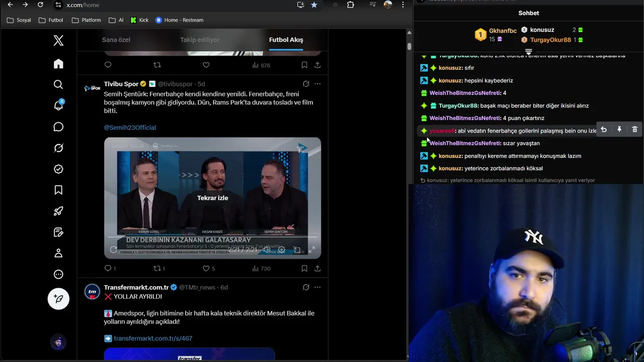Open the notepad/articles icon in sidebar
644x362 pixels.
pos(58,232)
